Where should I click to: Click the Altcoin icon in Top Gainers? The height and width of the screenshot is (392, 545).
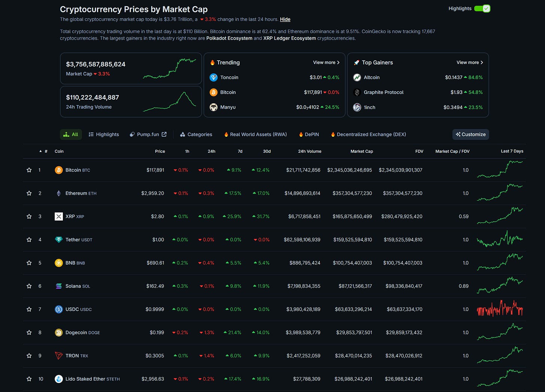click(x=357, y=78)
